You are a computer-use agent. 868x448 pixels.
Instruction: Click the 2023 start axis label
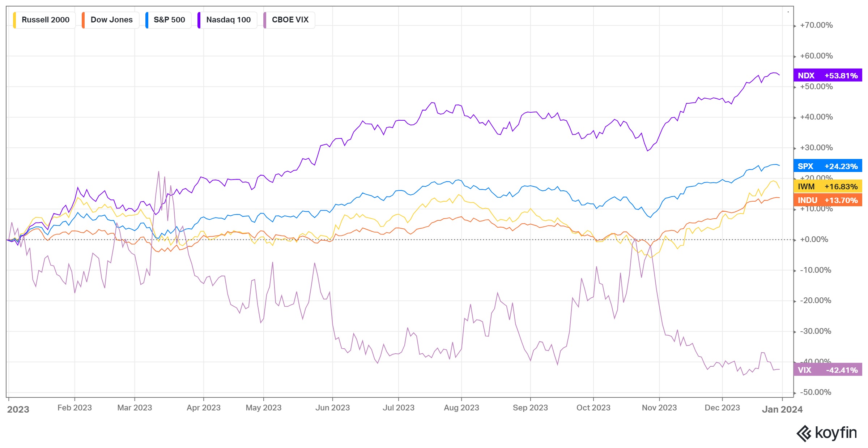18,409
